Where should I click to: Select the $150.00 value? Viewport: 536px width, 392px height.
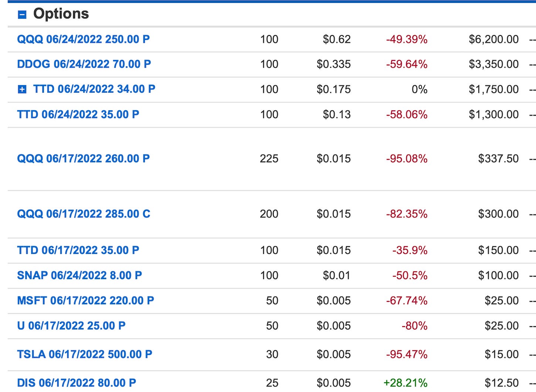tap(499, 250)
